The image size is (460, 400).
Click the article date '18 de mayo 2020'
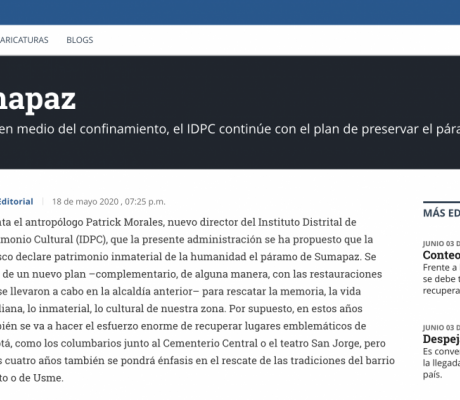[86, 202]
